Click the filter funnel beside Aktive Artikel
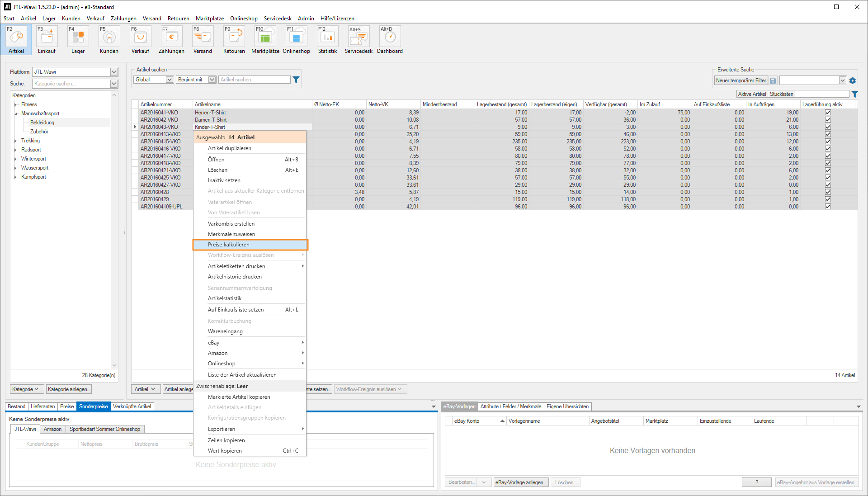Screen dimensions: 868x496 [855, 94]
